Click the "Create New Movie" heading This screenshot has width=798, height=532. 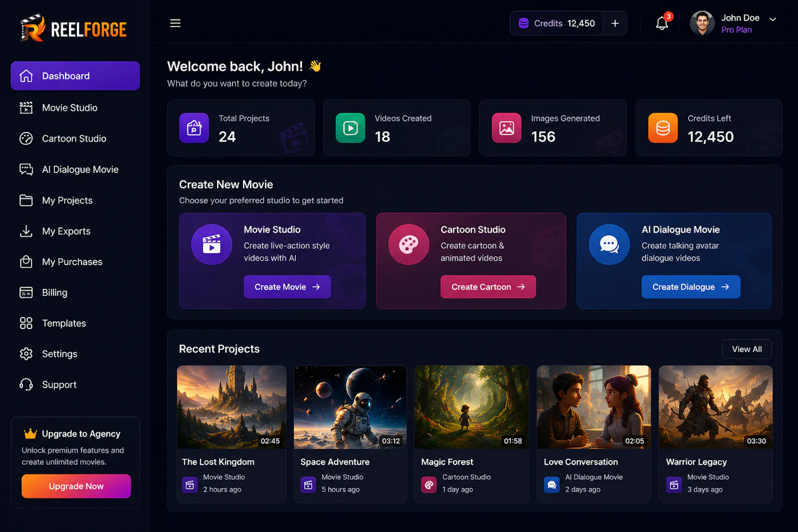coord(226,184)
